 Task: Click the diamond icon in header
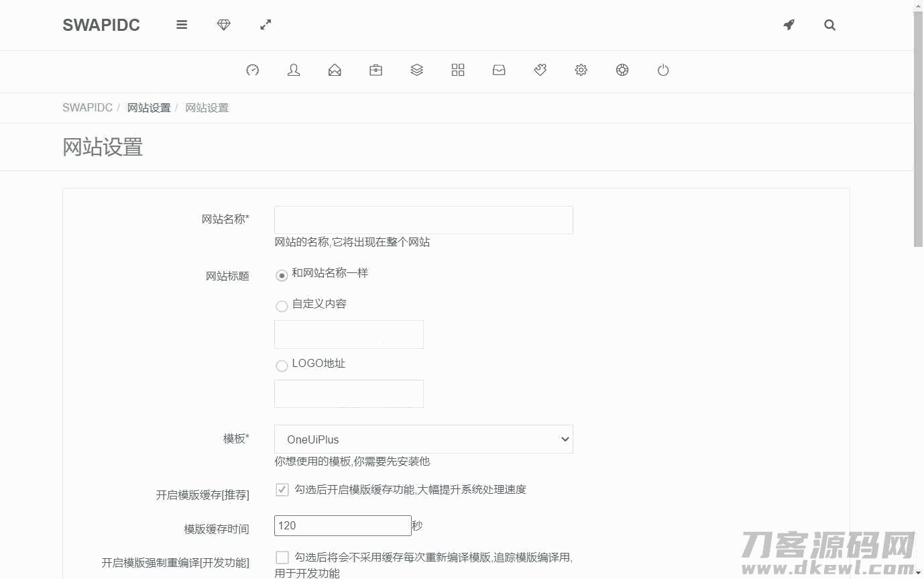(224, 25)
